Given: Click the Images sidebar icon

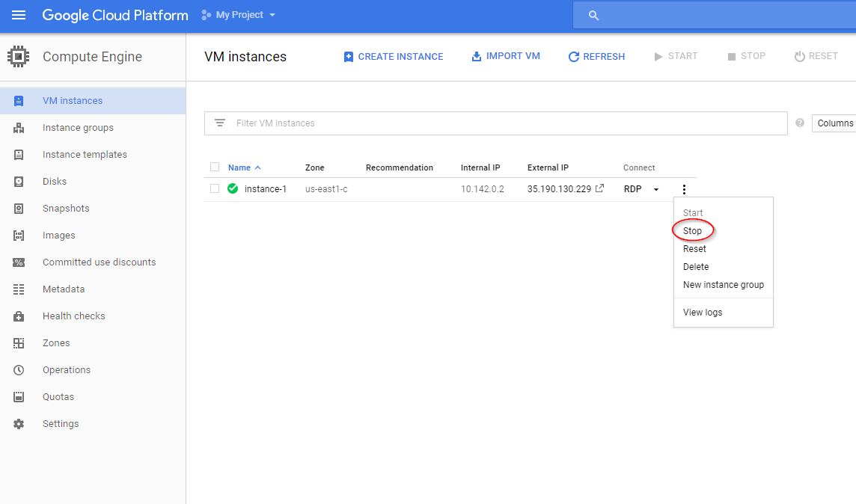Looking at the screenshot, I should point(19,235).
